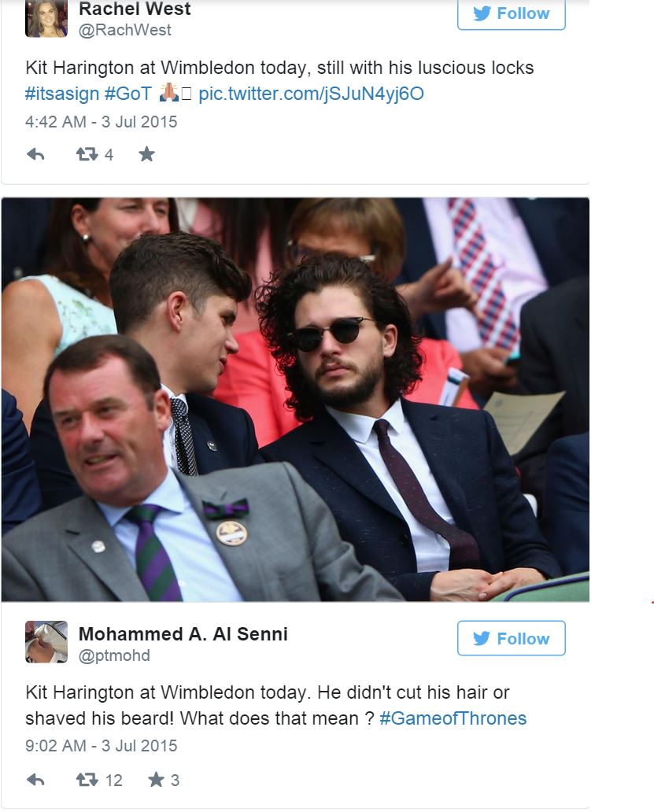
Task: Open Rachel West's profile picture
Action: coord(46,18)
